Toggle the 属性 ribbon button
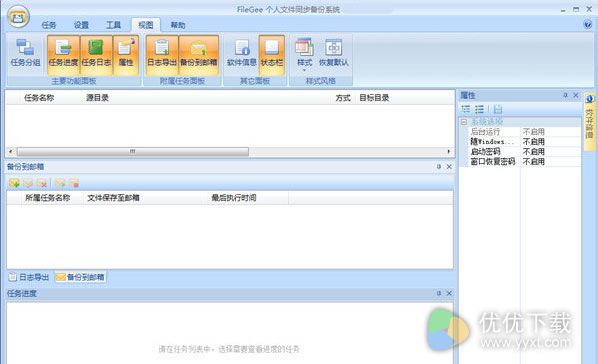Image resolution: width=598 pixels, height=364 pixels. [x=126, y=54]
